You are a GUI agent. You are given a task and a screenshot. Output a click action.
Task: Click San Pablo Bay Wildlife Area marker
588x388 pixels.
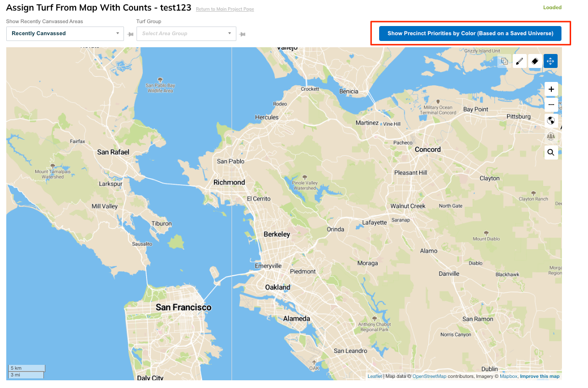pyautogui.click(x=160, y=80)
